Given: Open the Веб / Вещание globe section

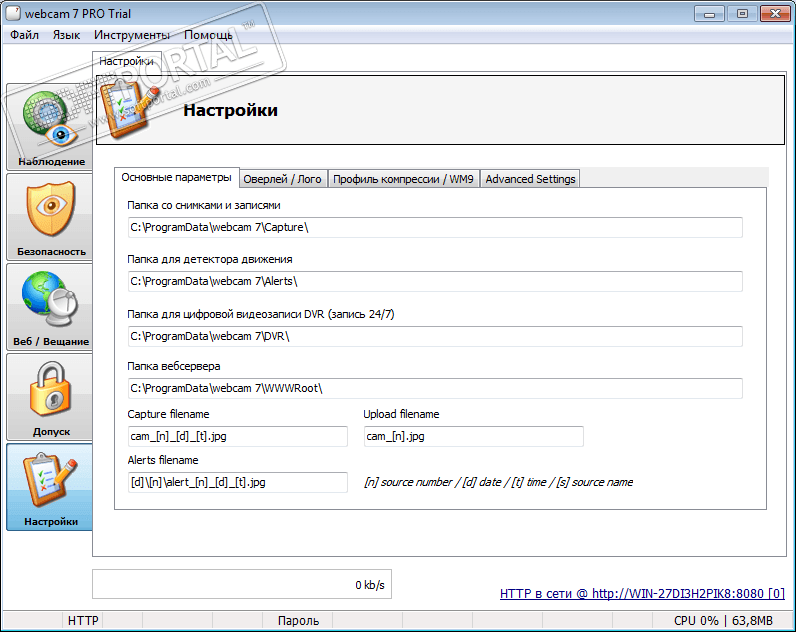Looking at the screenshot, I should [x=50, y=307].
